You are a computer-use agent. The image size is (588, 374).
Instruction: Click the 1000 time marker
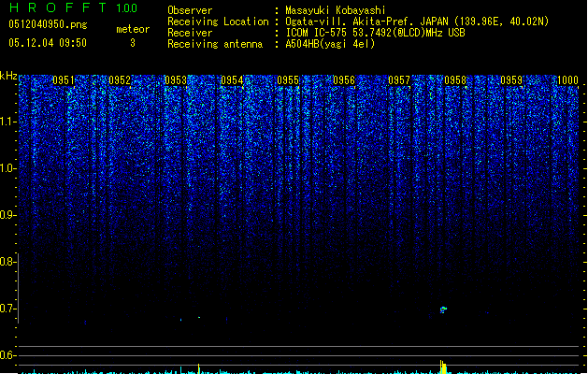pyautogui.click(x=567, y=80)
